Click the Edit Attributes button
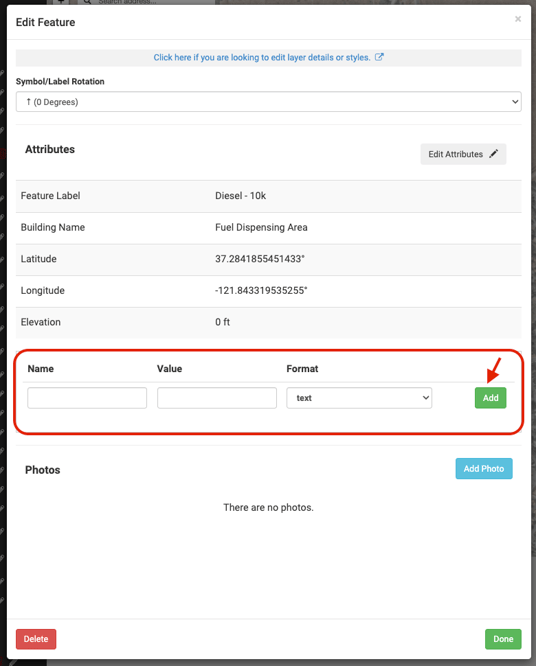The height and width of the screenshot is (666, 536). click(463, 154)
